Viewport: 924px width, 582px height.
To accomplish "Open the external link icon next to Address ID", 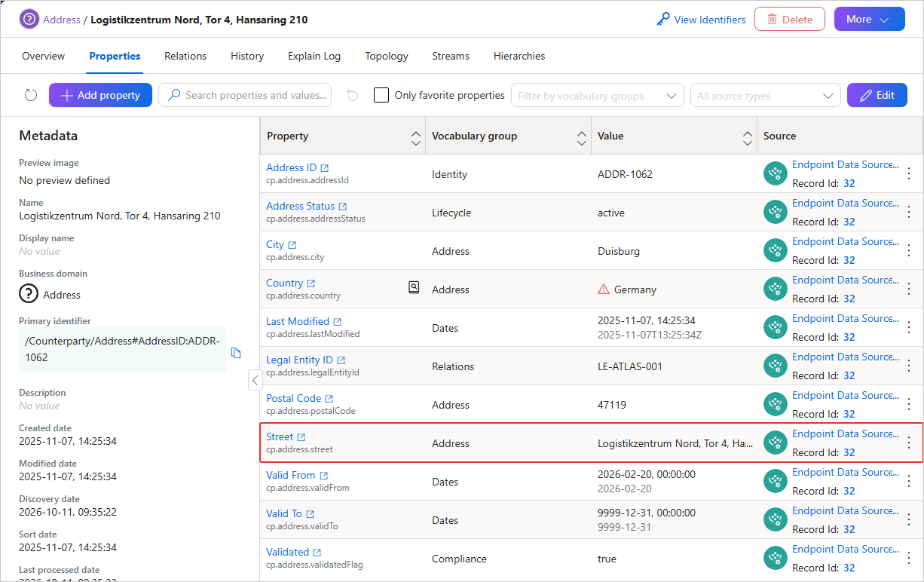I will point(325,168).
